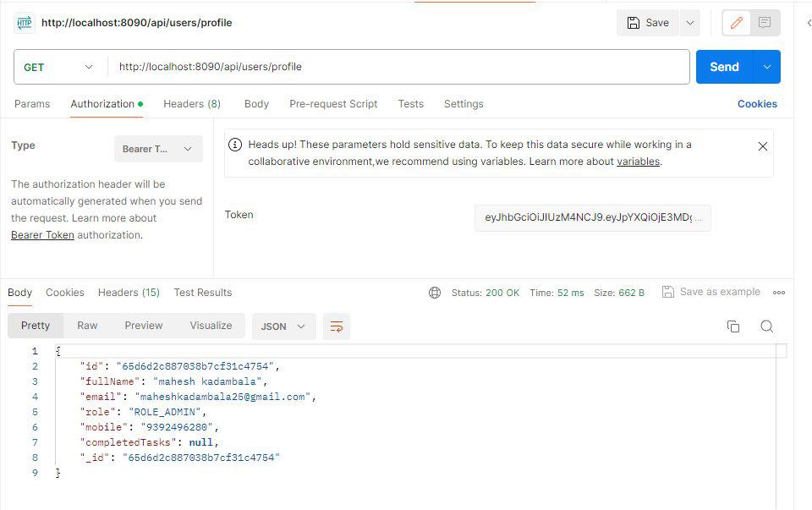This screenshot has height=510, width=812.
Task: Click the Send button
Action: [723, 66]
